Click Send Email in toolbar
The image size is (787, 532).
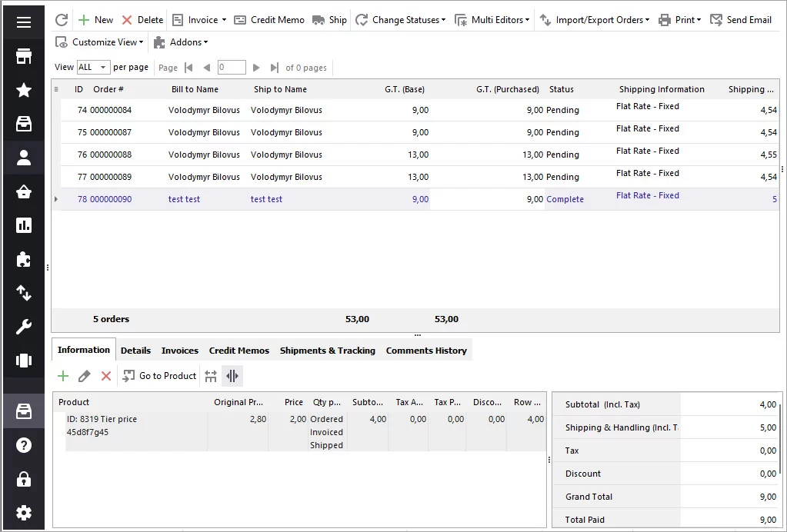click(741, 20)
